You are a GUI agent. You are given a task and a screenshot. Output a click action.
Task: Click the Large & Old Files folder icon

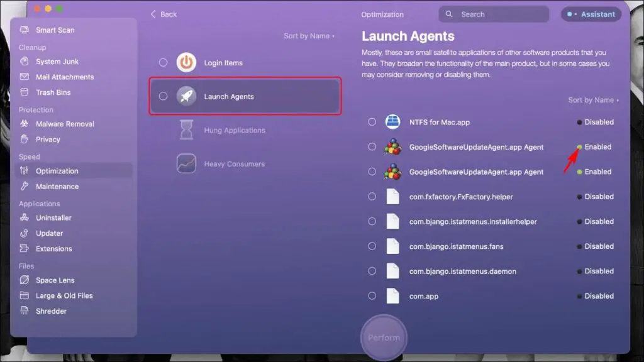coord(25,295)
